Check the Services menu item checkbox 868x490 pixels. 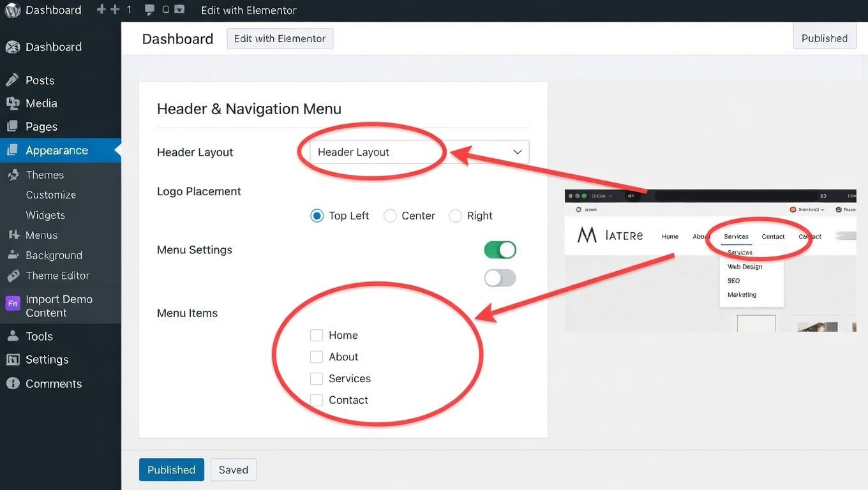click(x=316, y=378)
